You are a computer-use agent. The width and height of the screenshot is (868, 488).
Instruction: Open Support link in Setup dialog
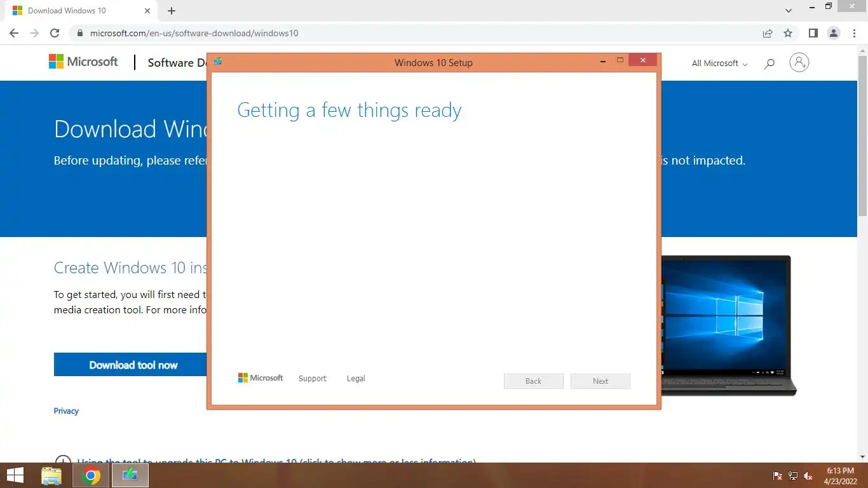click(x=313, y=379)
